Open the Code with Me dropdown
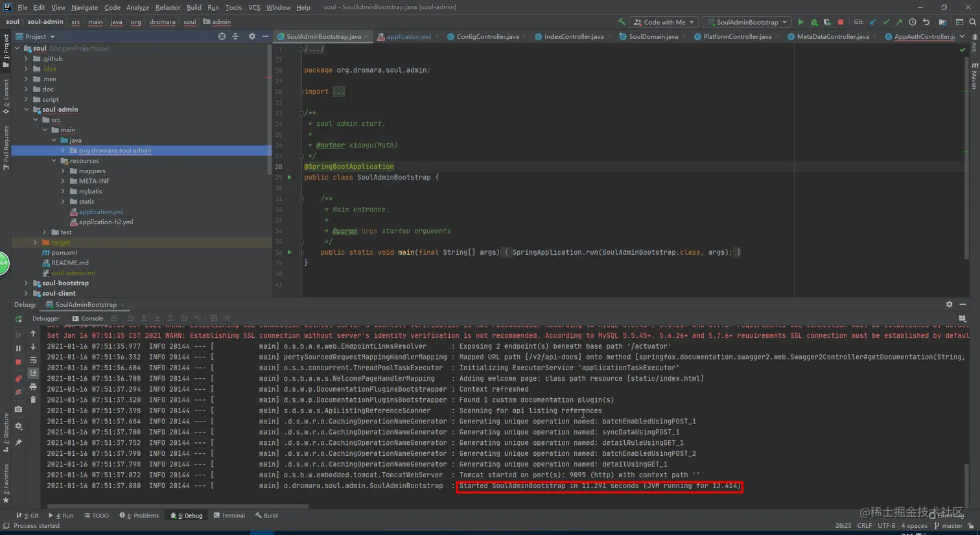This screenshot has width=980, height=535. pyautogui.click(x=664, y=22)
